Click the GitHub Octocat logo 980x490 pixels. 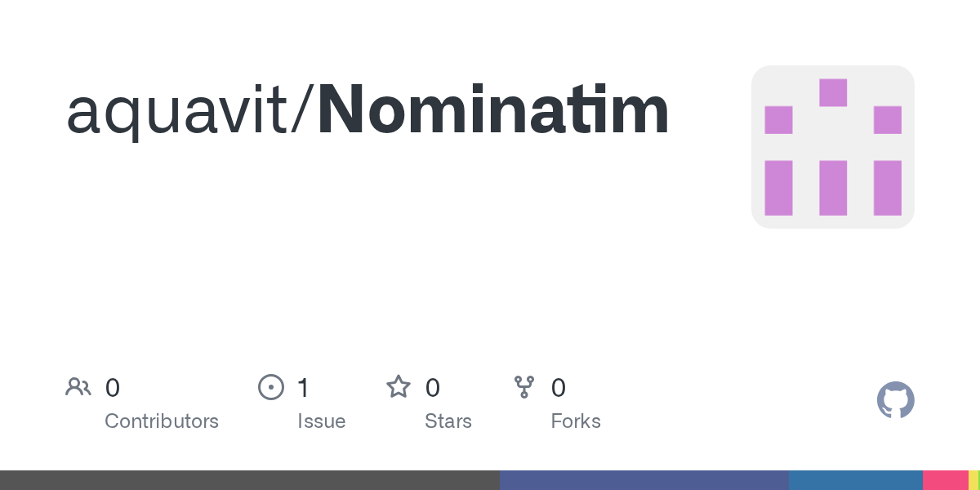pos(896,400)
